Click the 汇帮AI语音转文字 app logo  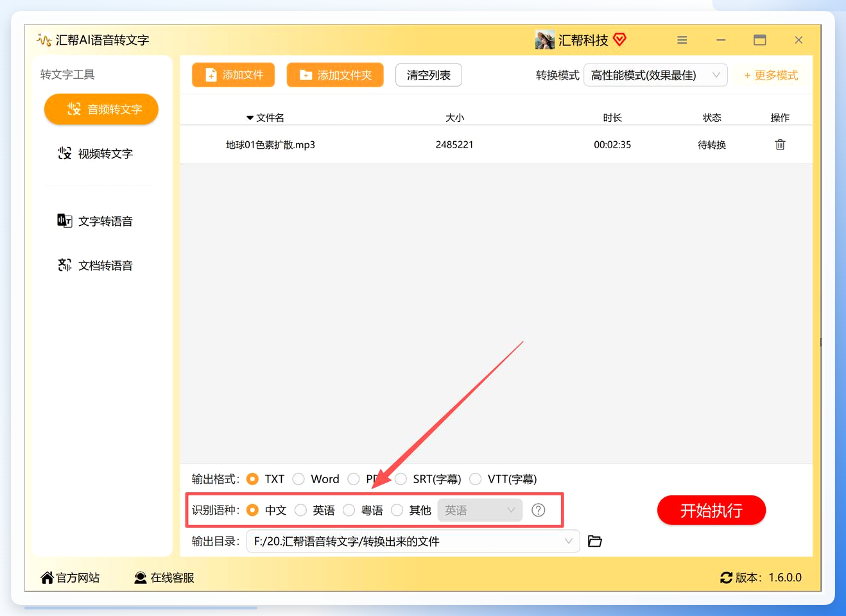pyautogui.click(x=44, y=40)
